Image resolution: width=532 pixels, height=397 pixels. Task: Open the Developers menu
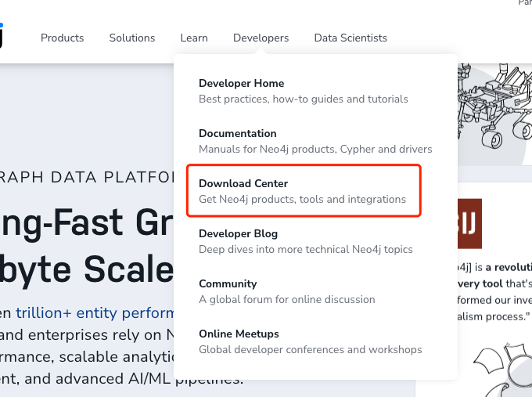tap(261, 38)
